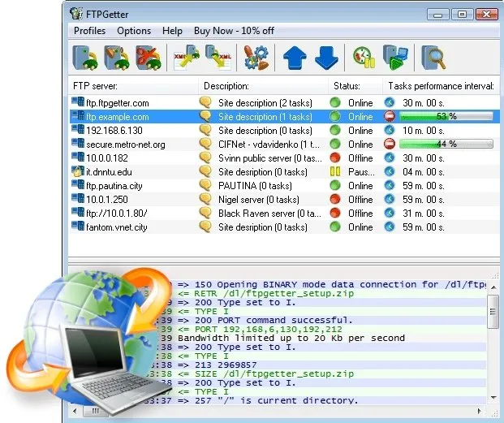Click the import profiles from XML icon
This screenshot has width=504, height=423.
coord(187,58)
